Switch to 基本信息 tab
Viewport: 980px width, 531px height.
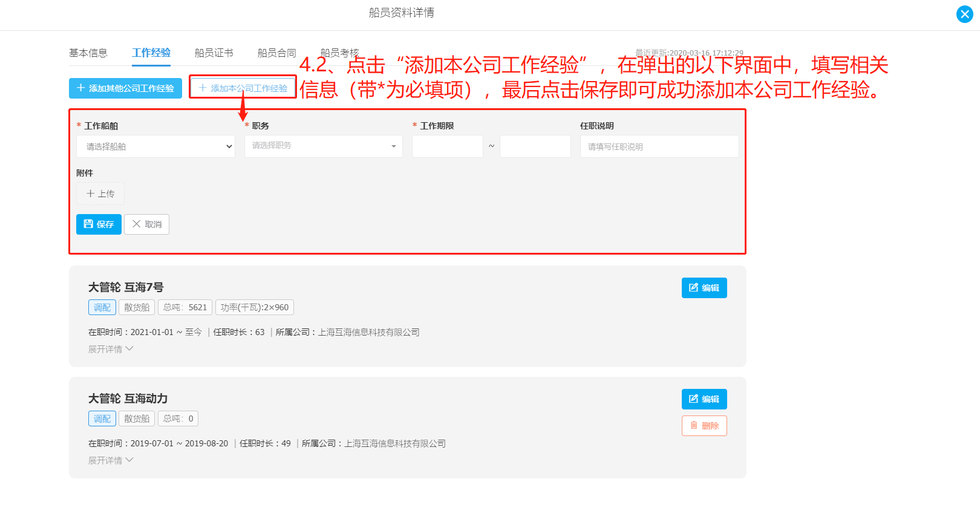[88, 53]
